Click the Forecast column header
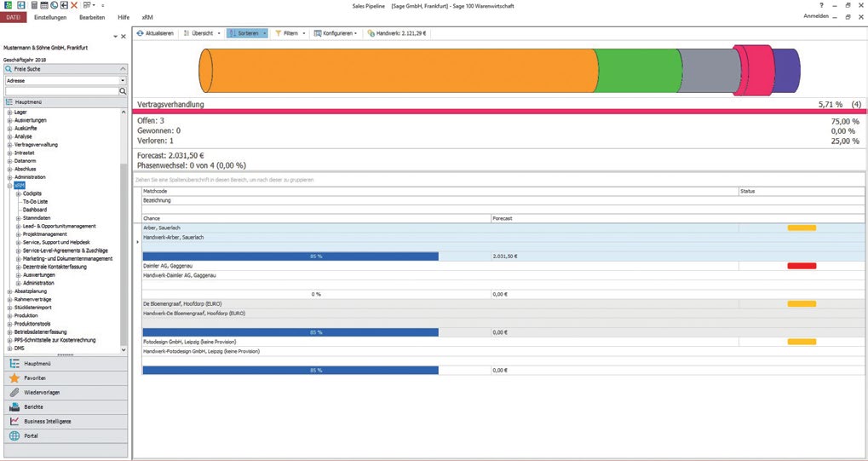This screenshot has width=868, height=461. [678, 218]
